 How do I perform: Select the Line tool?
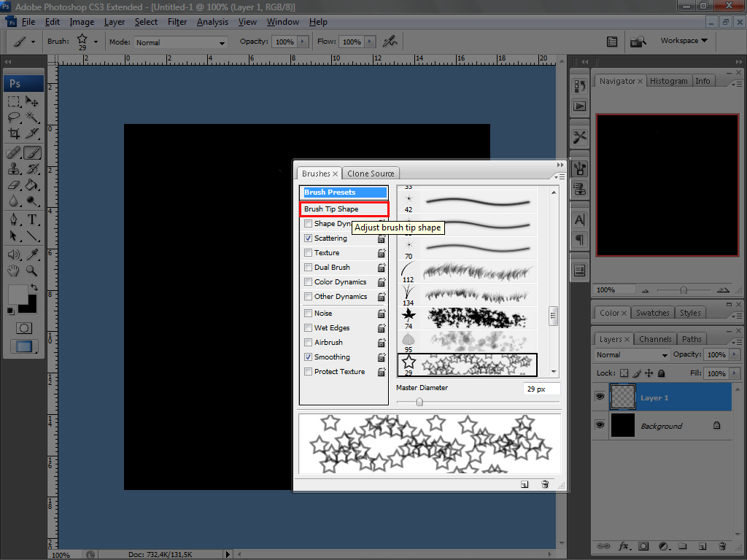coord(32,236)
